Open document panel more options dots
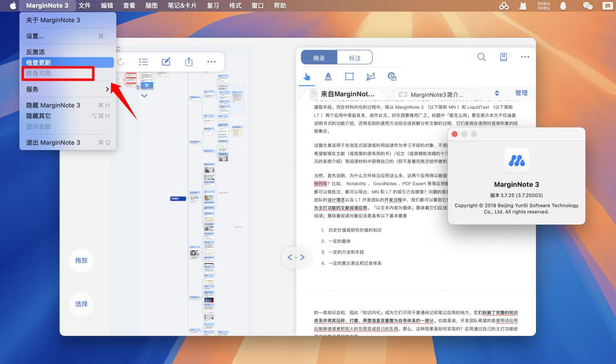This screenshot has height=364, width=616. click(x=525, y=57)
